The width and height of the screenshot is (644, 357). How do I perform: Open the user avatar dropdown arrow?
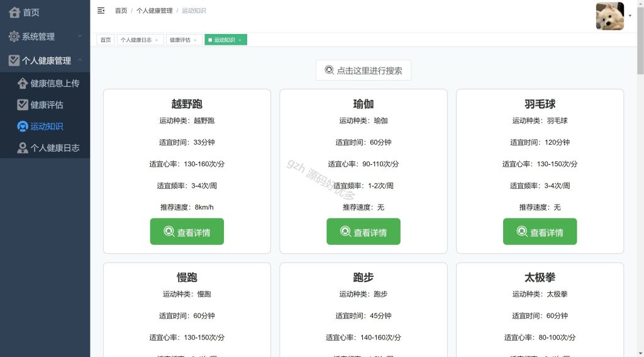coord(630,16)
